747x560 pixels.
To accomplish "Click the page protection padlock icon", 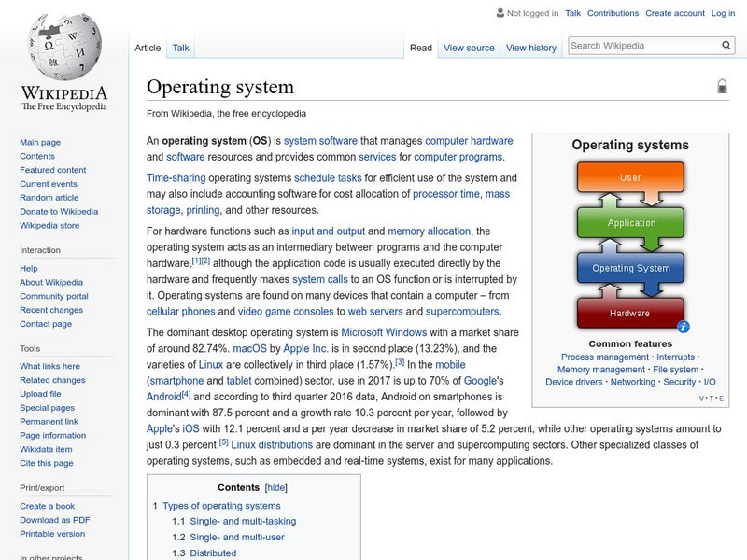I will click(x=722, y=86).
